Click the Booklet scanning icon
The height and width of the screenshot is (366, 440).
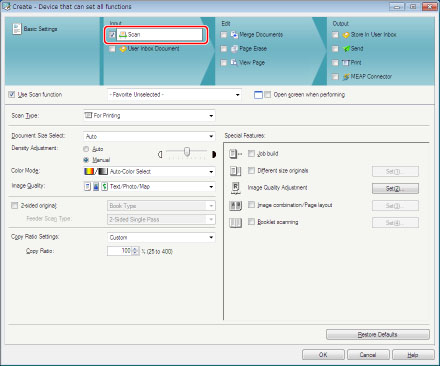[236, 223]
